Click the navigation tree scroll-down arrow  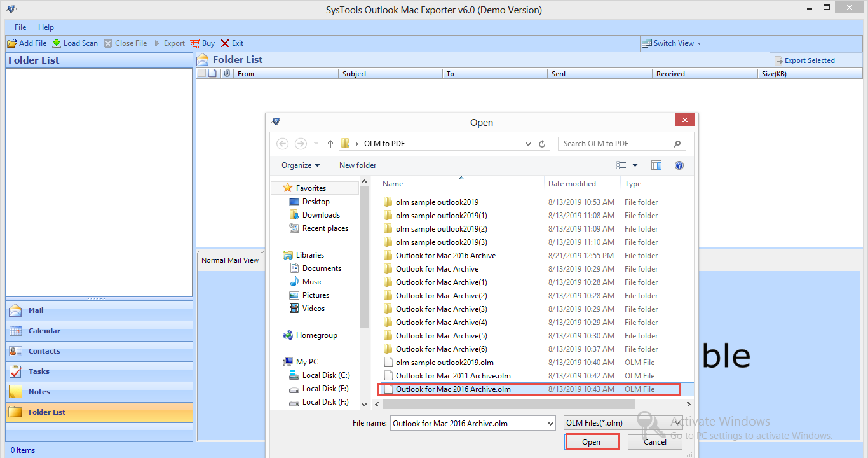pyautogui.click(x=364, y=404)
